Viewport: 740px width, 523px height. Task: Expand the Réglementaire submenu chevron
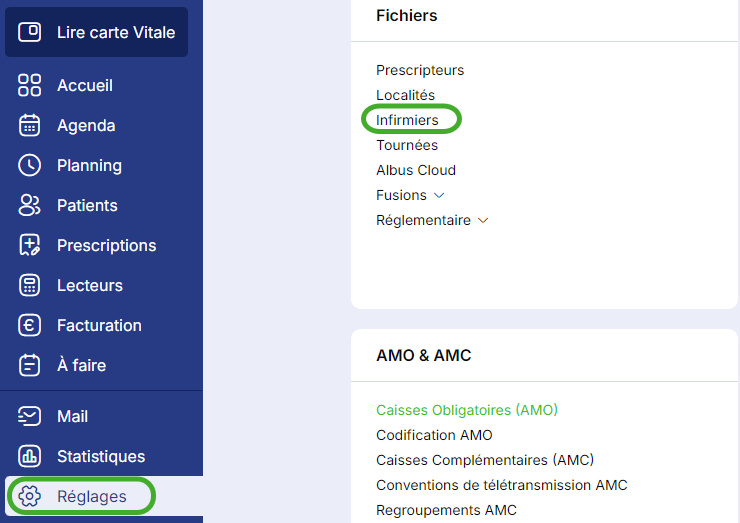pos(483,220)
